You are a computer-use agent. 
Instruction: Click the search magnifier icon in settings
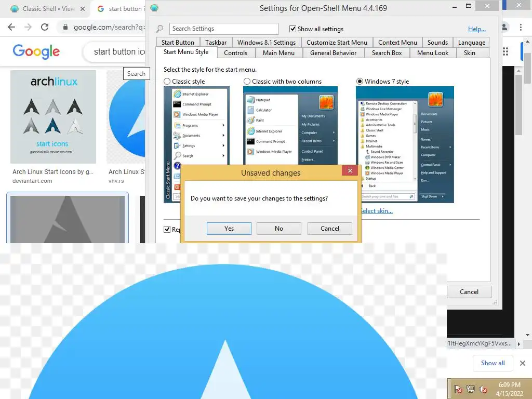(160, 29)
